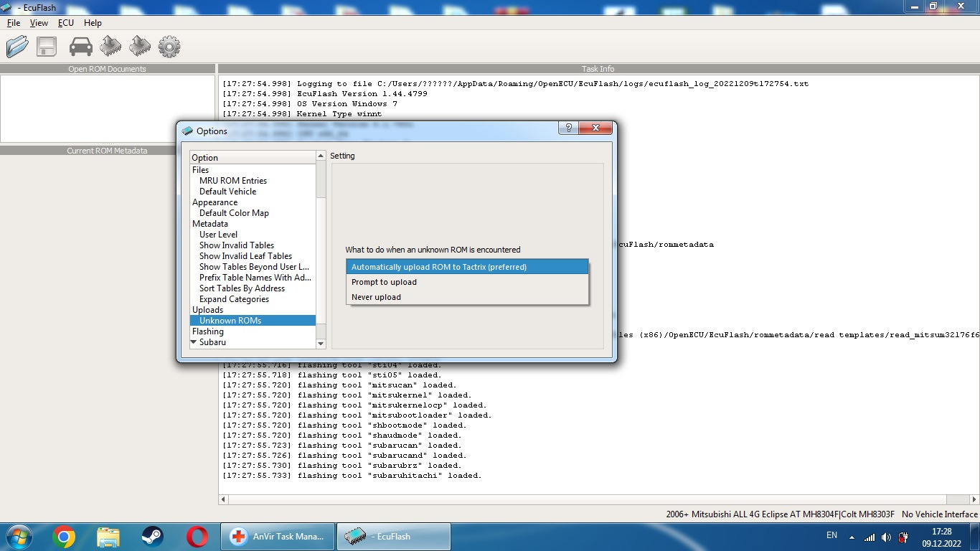Screen dimensions: 980x551
Task: Select Show Invalid Tables option
Action: (237, 245)
